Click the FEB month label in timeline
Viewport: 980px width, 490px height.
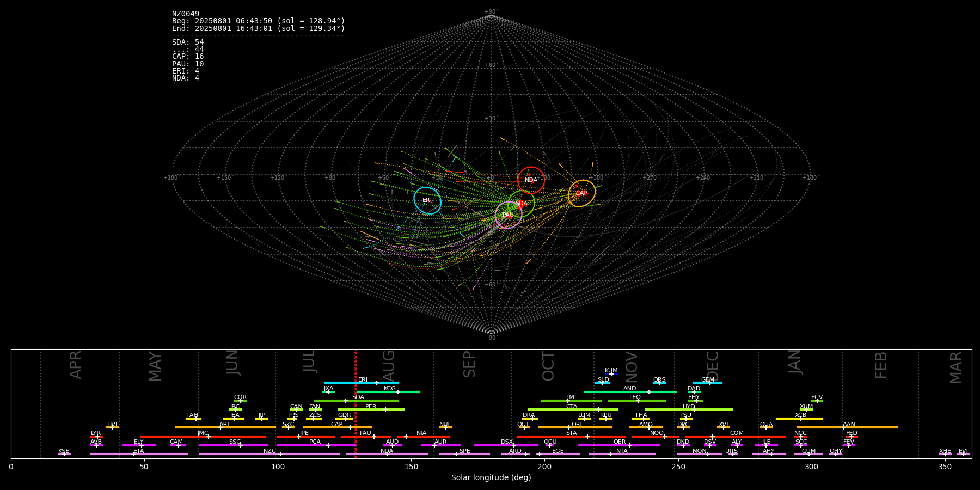tap(881, 365)
